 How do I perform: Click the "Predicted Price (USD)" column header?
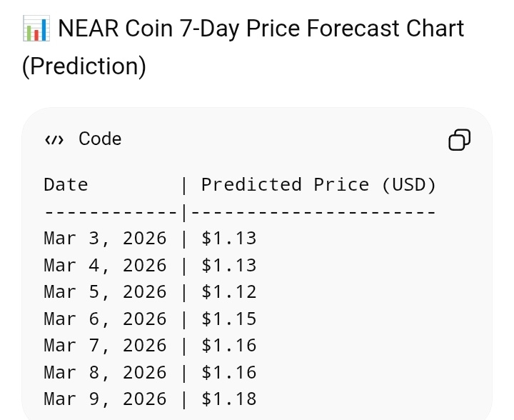coord(318,185)
